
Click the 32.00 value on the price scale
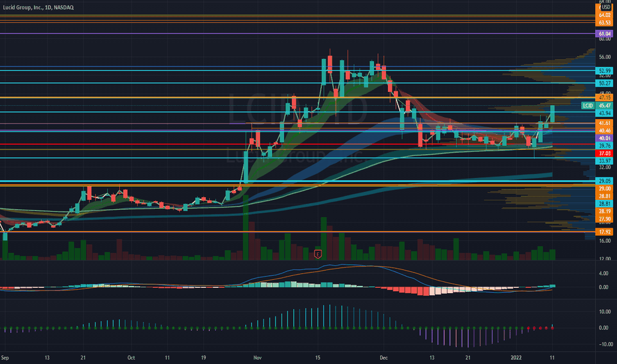(x=605, y=167)
